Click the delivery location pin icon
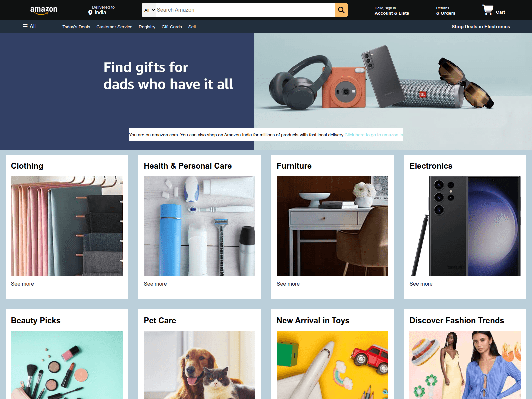This screenshot has height=399, width=532. pos(90,13)
